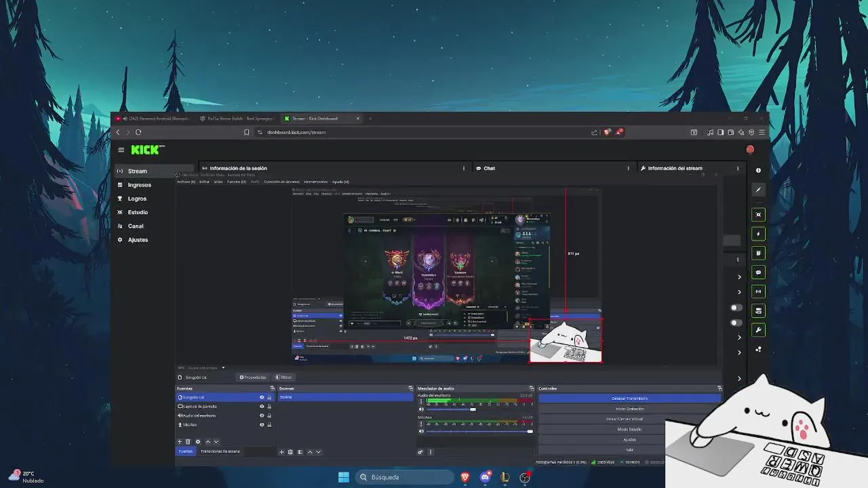
Task: Open Propiedades for bongobs cat source
Action: tap(253, 378)
